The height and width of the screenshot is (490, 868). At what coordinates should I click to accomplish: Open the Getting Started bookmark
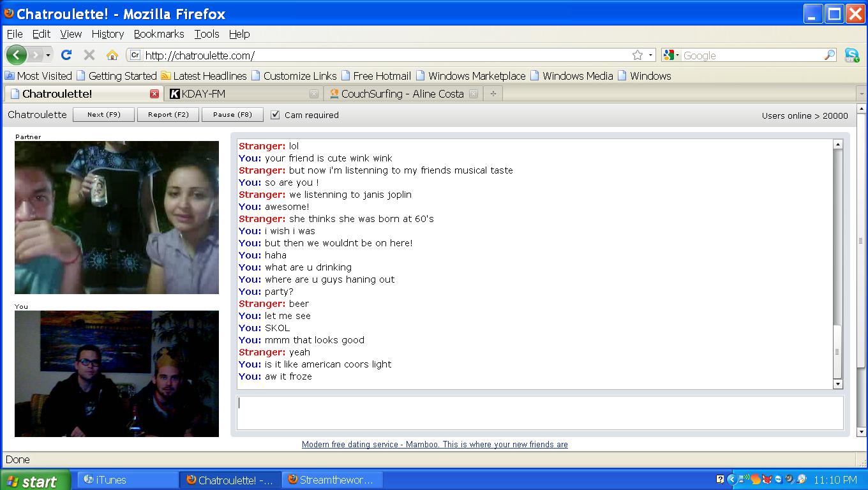(116, 75)
